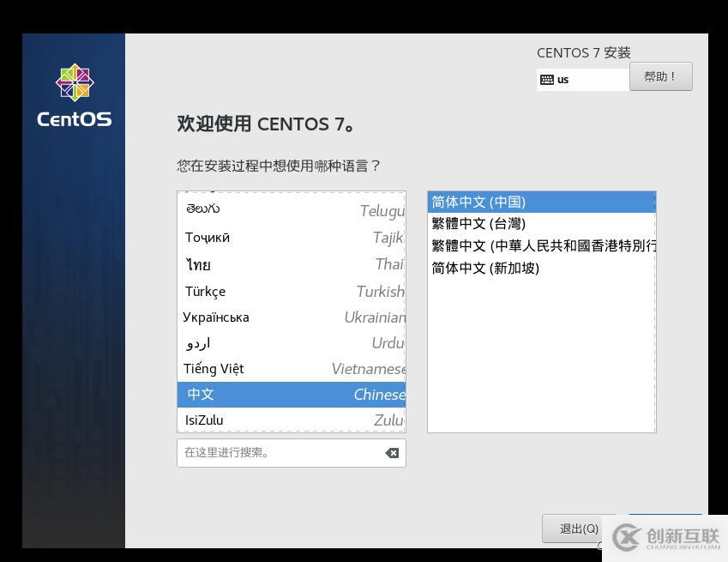The height and width of the screenshot is (562, 728).
Task: Choose Tiếng Việt Vietnamese row
Action: (291, 369)
